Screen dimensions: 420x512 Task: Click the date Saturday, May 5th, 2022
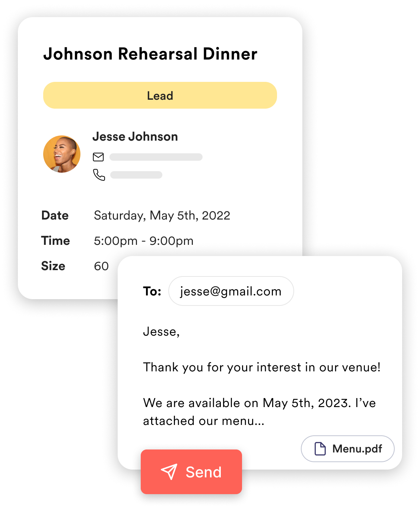click(x=162, y=215)
